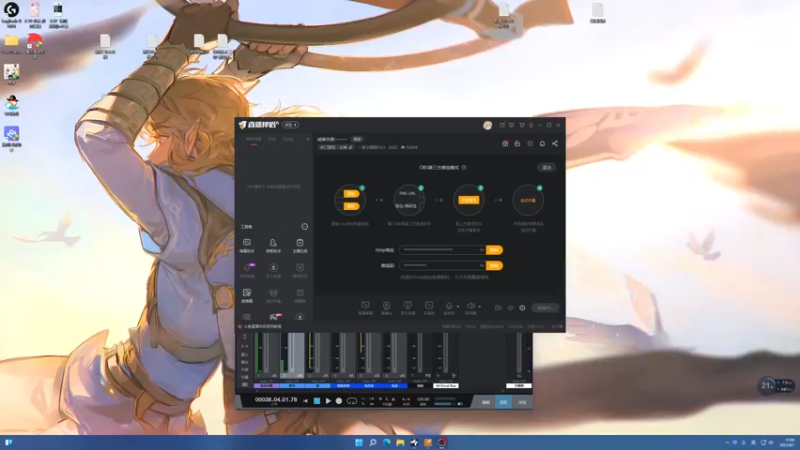Open the toolbox tool with purple badge
This screenshot has height=450, width=800.
click(x=247, y=270)
